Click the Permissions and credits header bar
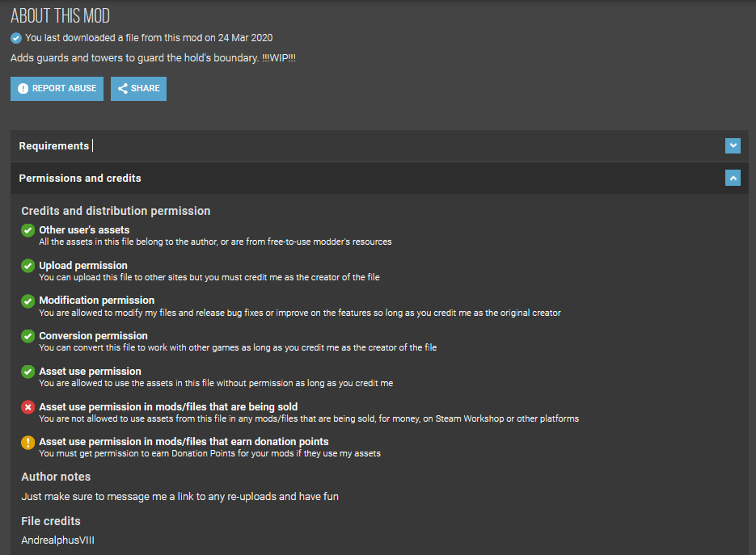This screenshot has height=555, width=756. point(379,179)
